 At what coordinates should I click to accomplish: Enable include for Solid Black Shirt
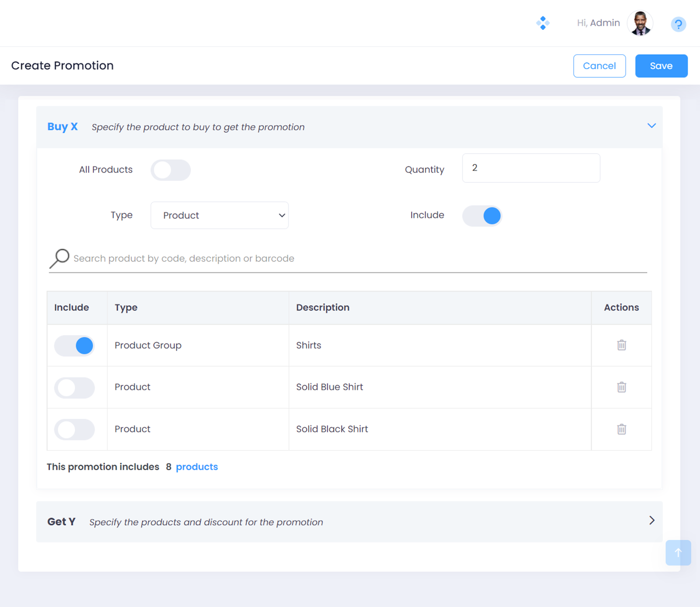click(74, 429)
